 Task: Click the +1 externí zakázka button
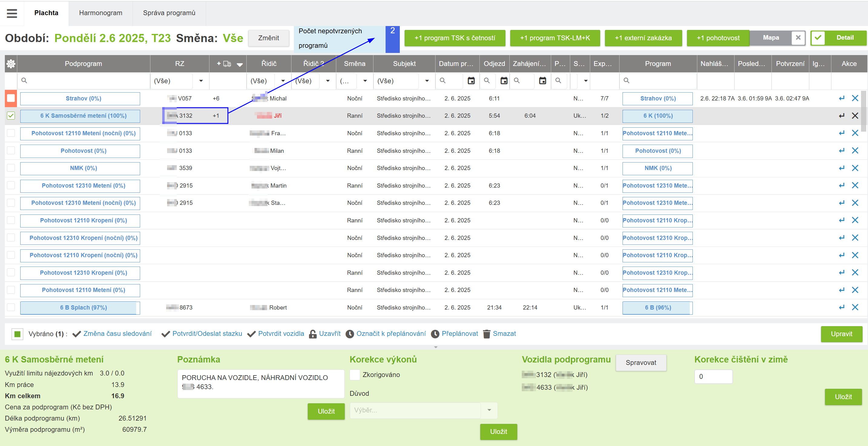(x=643, y=38)
